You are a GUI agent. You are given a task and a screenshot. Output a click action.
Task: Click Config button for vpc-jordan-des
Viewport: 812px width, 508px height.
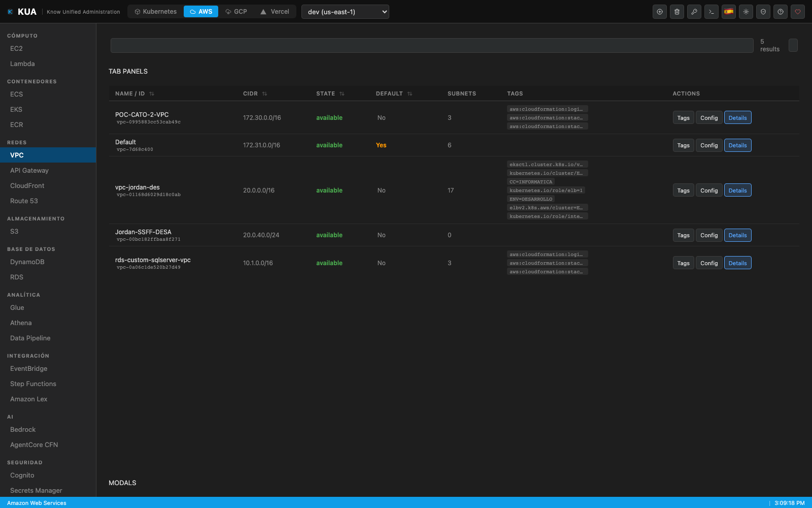(709, 190)
